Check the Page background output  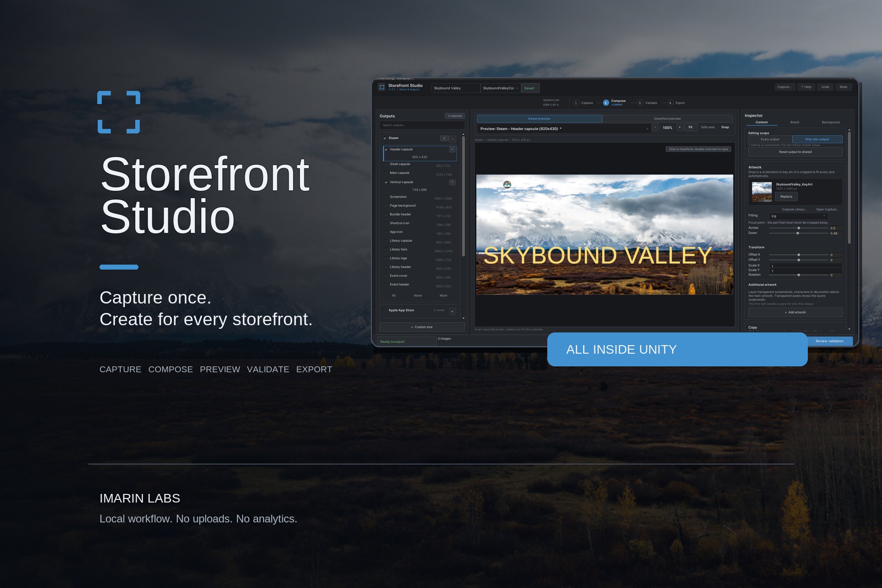pyautogui.click(x=386, y=206)
